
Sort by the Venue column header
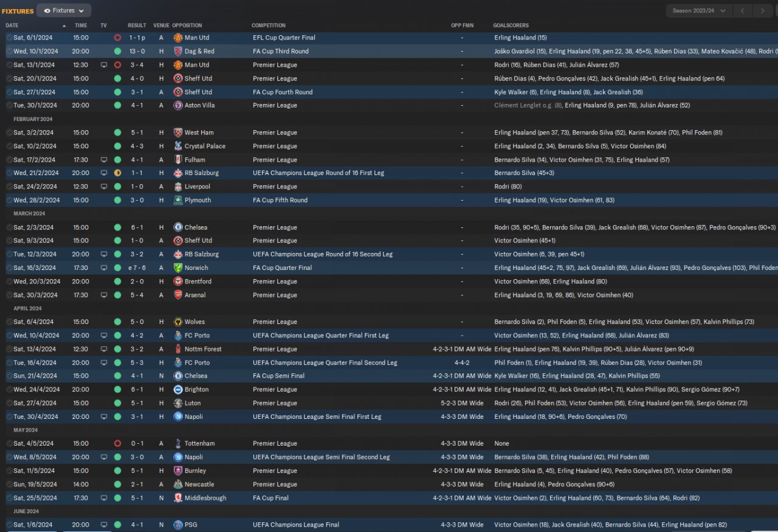point(161,26)
